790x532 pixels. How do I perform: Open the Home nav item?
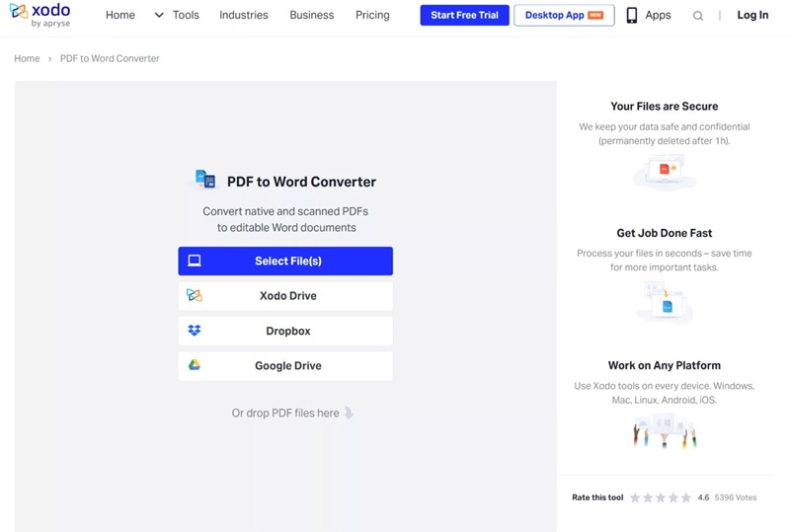click(x=119, y=15)
